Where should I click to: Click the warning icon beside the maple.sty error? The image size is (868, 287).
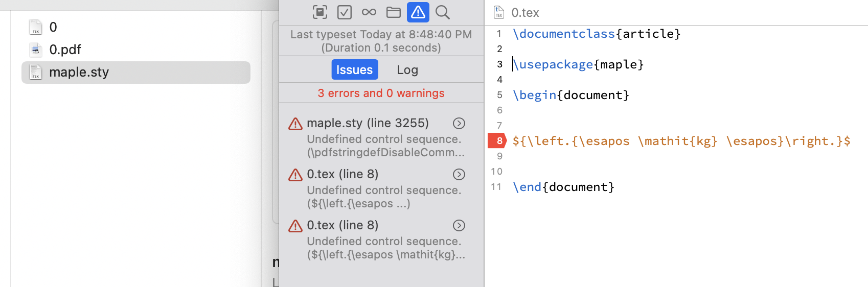pos(295,124)
